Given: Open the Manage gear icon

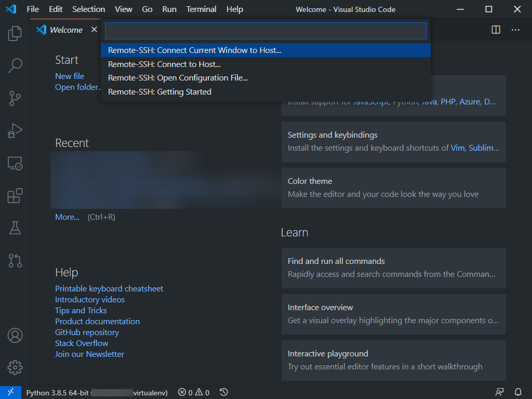Looking at the screenshot, I should pyautogui.click(x=15, y=367).
